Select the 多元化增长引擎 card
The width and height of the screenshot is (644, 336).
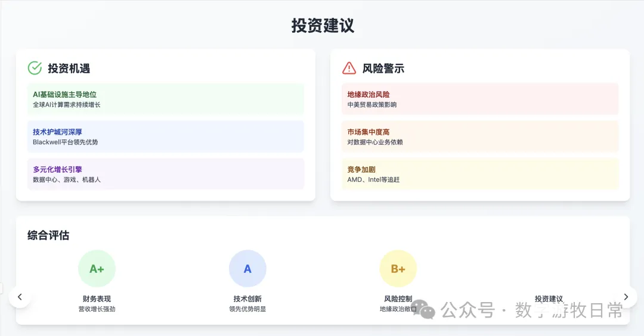click(x=166, y=174)
